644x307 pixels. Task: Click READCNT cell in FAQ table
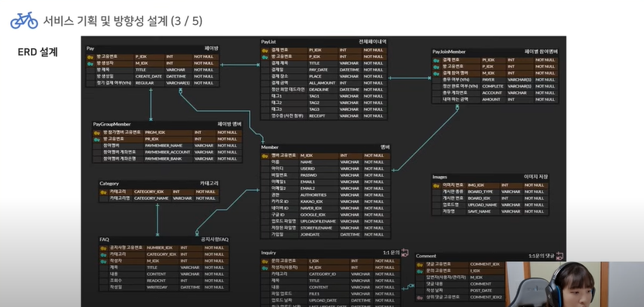click(162, 281)
